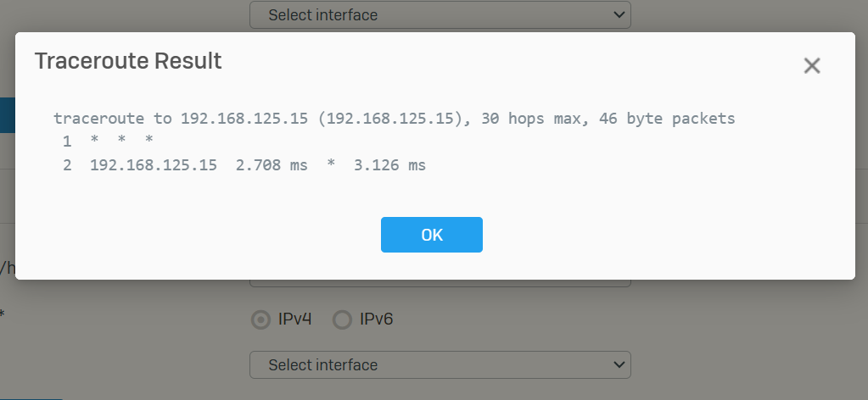The height and width of the screenshot is (400, 868).
Task: Select the IPv4 radio button
Action: point(260,319)
